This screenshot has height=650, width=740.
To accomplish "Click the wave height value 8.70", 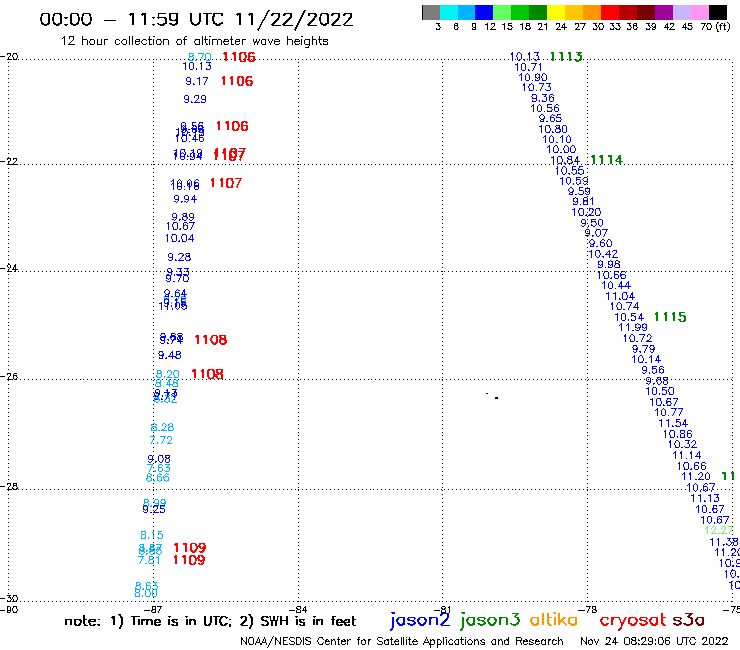I will tap(199, 57).
